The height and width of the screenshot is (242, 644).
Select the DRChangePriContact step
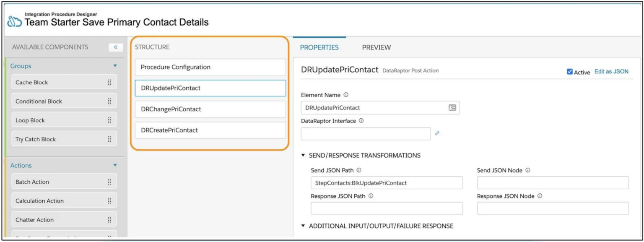(x=210, y=109)
